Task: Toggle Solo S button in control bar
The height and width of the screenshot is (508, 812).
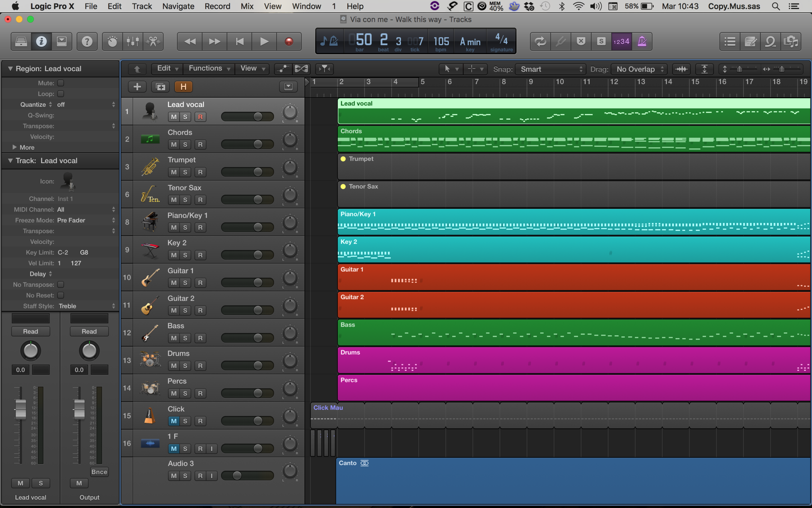Action: pyautogui.click(x=601, y=41)
